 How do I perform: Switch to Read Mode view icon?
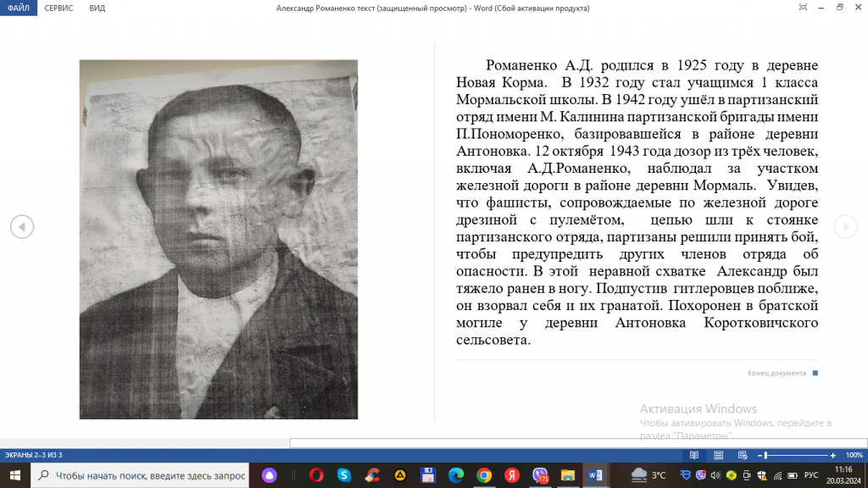point(694,455)
